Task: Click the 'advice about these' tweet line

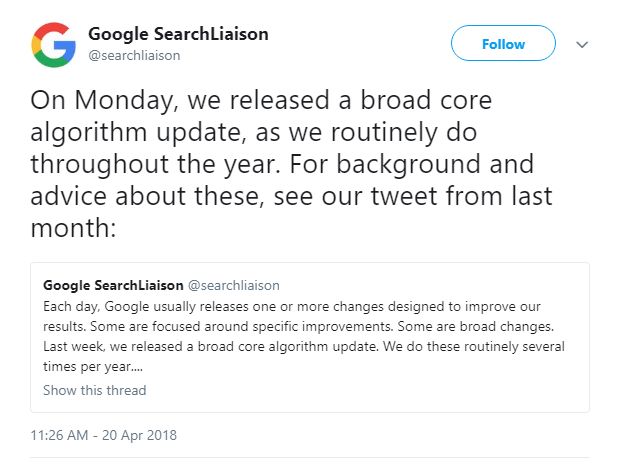Action: [x=291, y=196]
